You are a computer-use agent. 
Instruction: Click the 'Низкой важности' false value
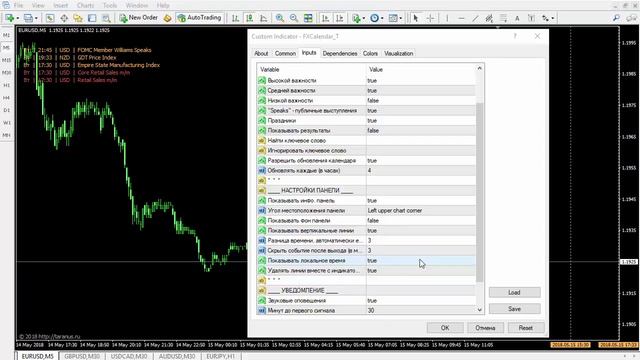[x=420, y=100]
